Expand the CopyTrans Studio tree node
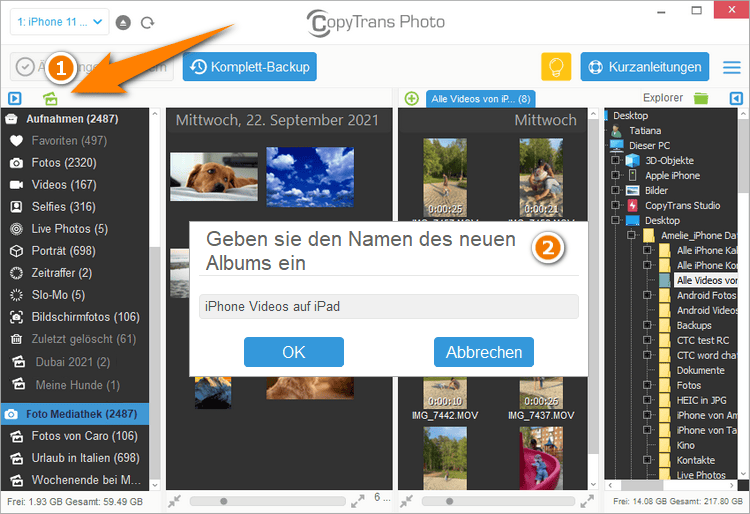Screen dimensions: 750x514 616,205
